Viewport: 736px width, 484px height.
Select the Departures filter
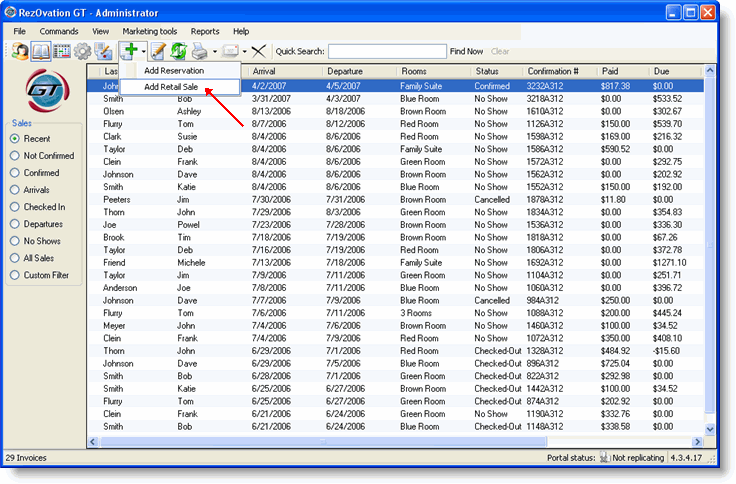36,224
